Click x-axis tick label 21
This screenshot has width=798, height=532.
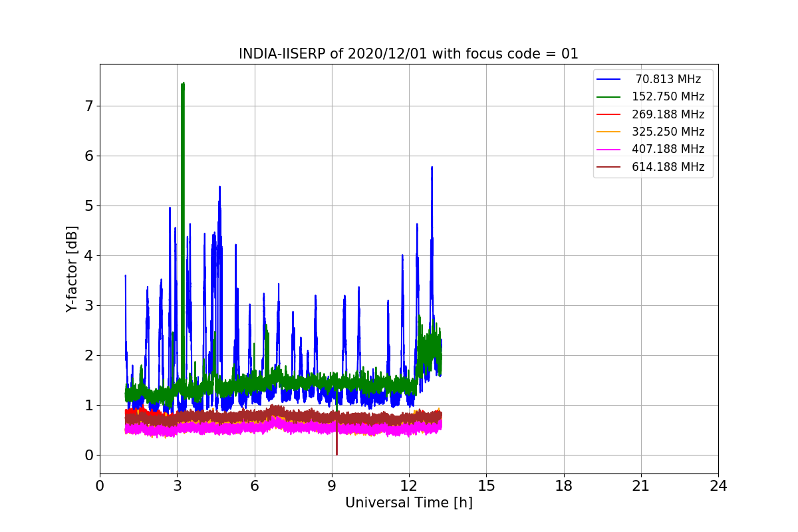[641, 485]
